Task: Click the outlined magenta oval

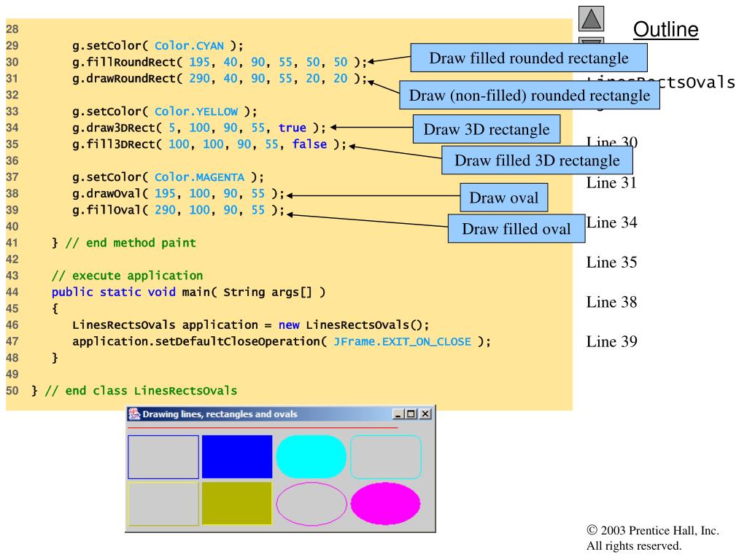Action: click(311, 504)
